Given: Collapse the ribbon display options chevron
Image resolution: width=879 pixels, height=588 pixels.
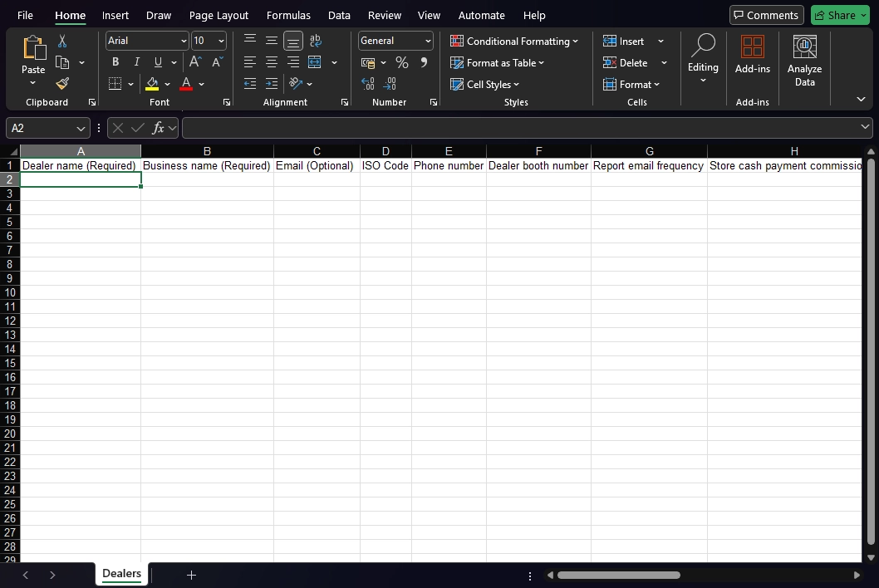Looking at the screenshot, I should coord(861,99).
